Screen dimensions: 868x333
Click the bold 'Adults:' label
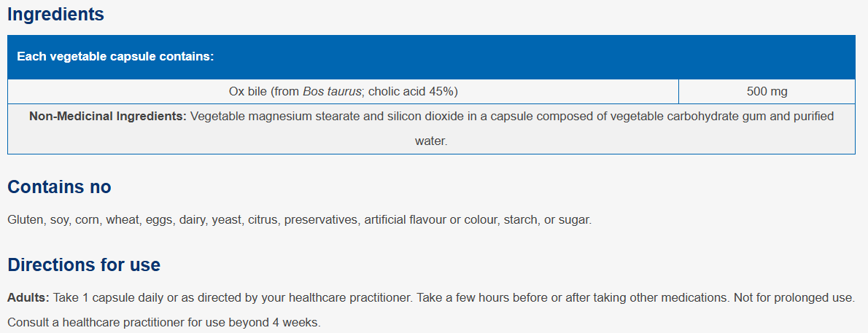pos(28,298)
